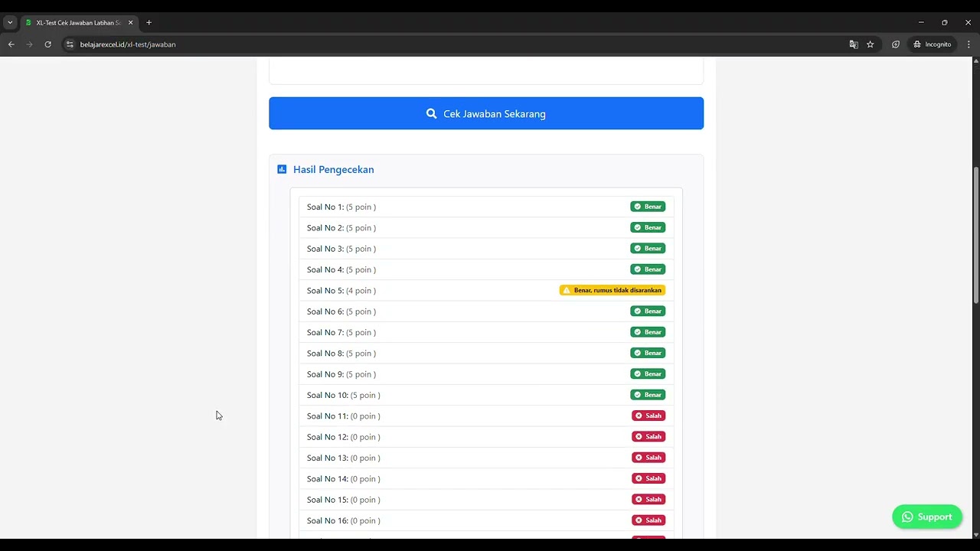
Task: Click the text Soal No 5: (4 poin)
Action: [x=341, y=291]
